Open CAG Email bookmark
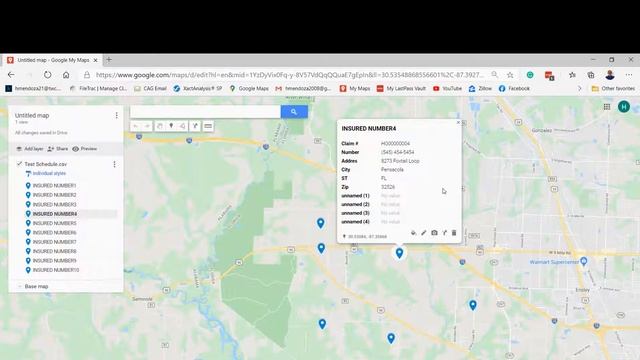640x360 pixels. point(150,88)
